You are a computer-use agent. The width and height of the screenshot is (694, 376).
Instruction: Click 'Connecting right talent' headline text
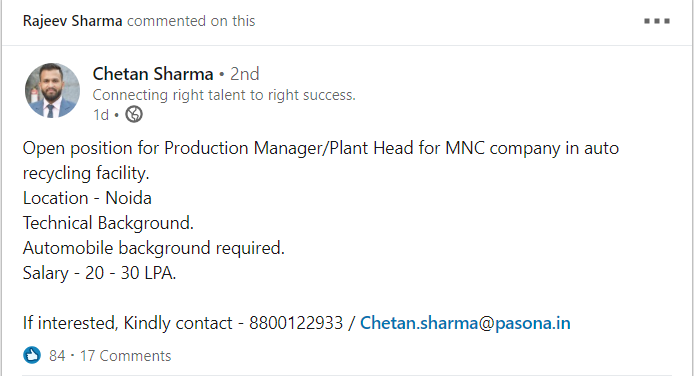pos(224,95)
